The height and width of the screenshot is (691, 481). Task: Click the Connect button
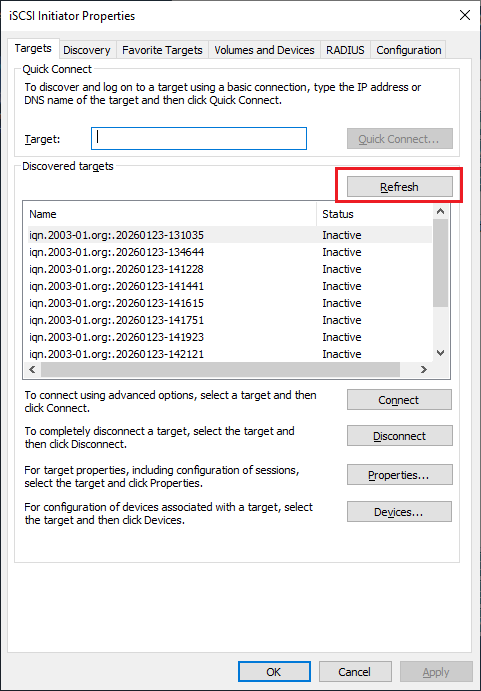tap(399, 400)
